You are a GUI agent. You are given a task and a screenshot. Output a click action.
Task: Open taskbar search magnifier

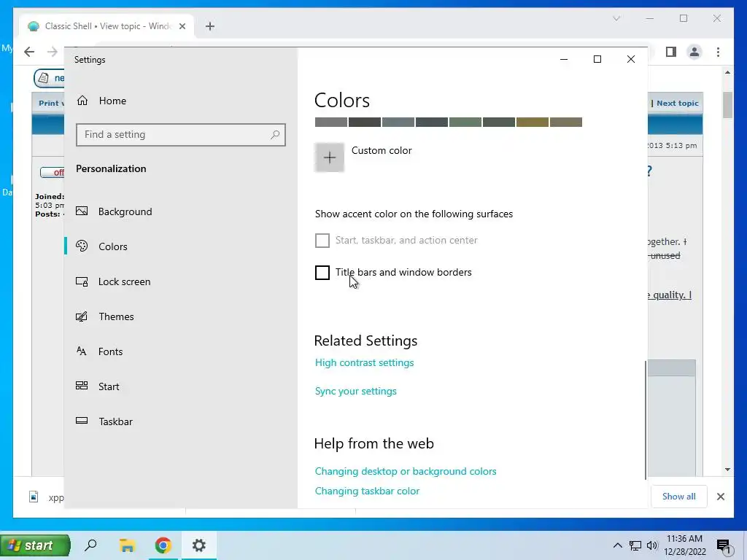tap(90, 545)
